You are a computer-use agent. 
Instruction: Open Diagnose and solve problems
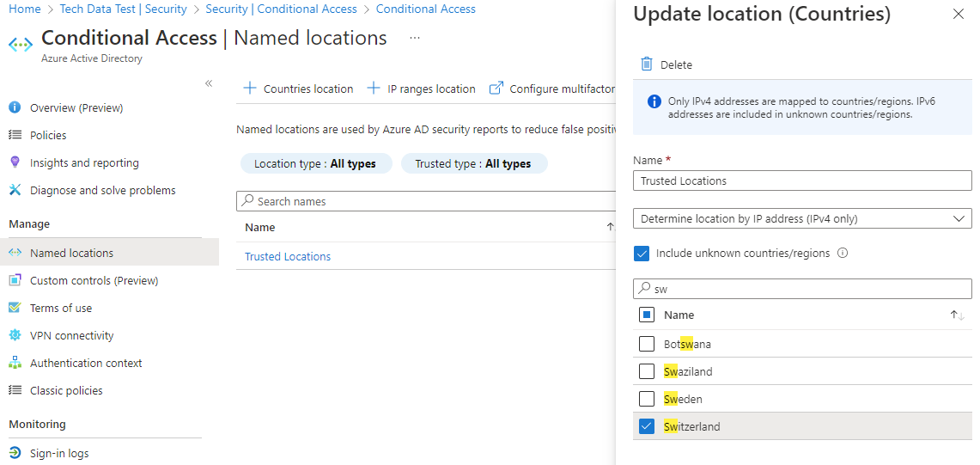[x=102, y=190]
